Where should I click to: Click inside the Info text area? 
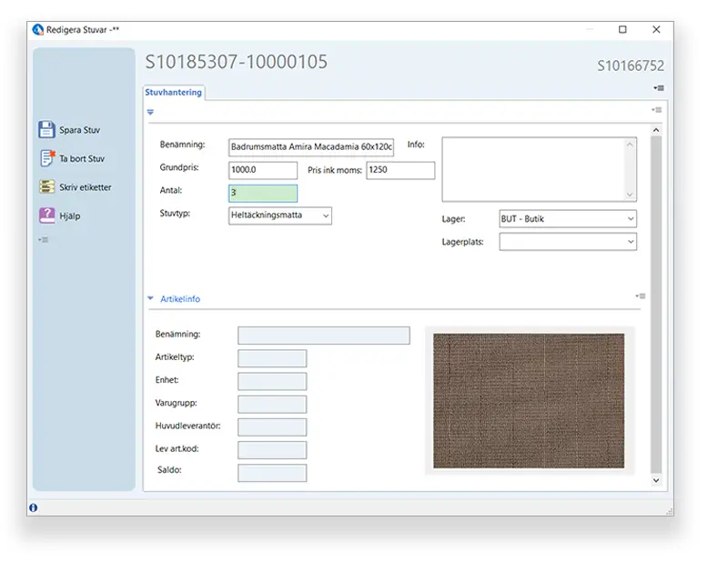click(532, 169)
